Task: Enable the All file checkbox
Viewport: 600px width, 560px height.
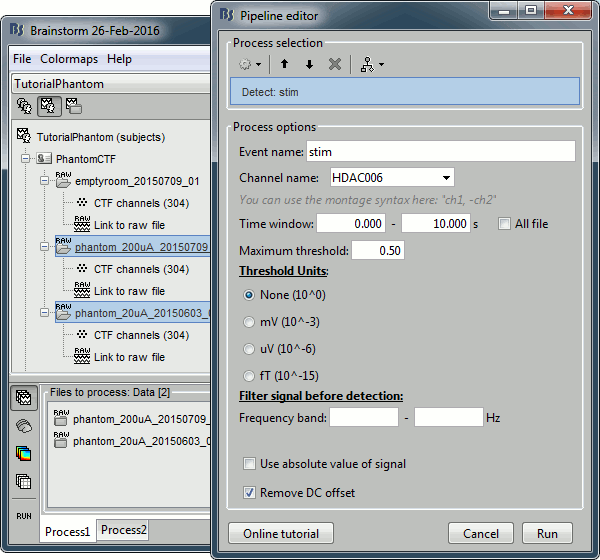Action: tap(505, 224)
